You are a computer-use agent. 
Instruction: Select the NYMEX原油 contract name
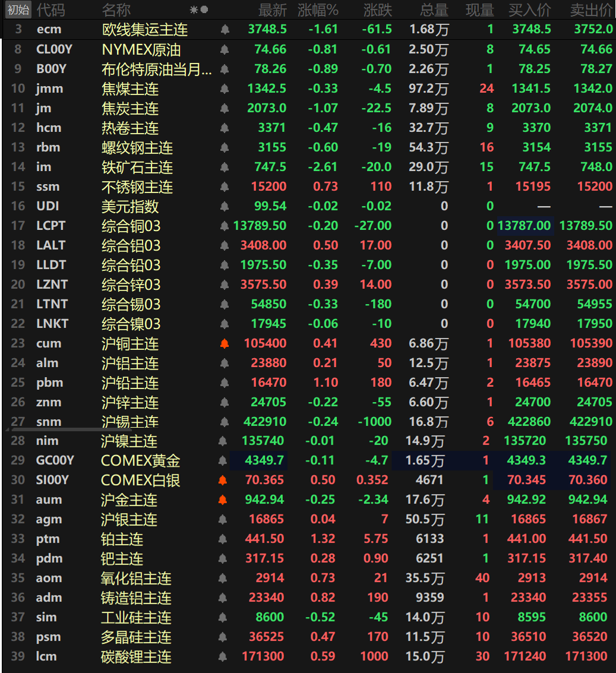[141, 50]
